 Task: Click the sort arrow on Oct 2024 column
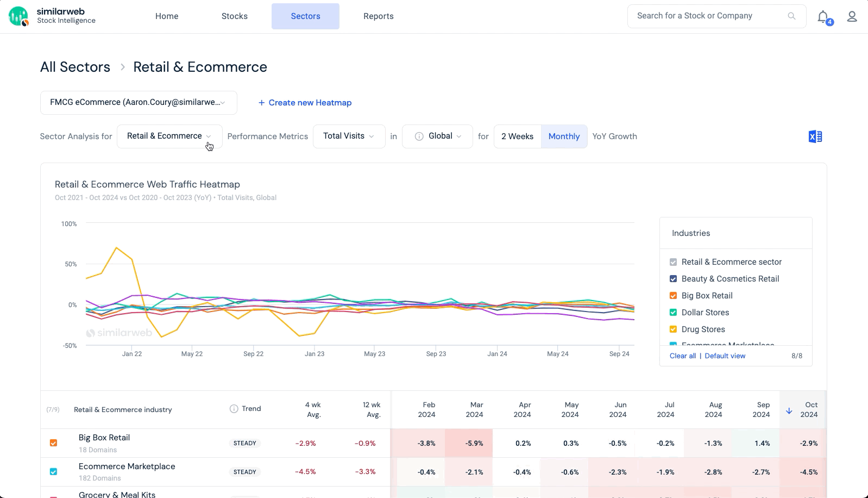pos(789,410)
